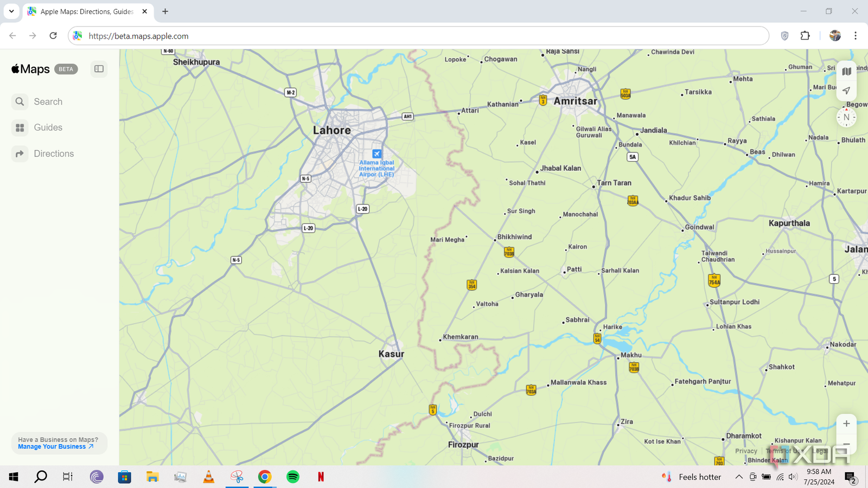The image size is (868, 488).
Task: Open the map mode selector icon
Action: coord(846,72)
